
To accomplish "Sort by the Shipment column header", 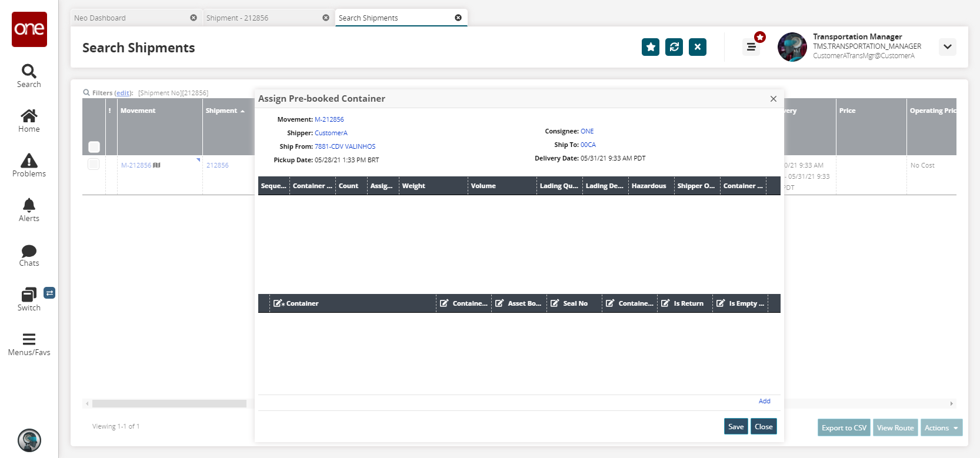I will 222,111.
